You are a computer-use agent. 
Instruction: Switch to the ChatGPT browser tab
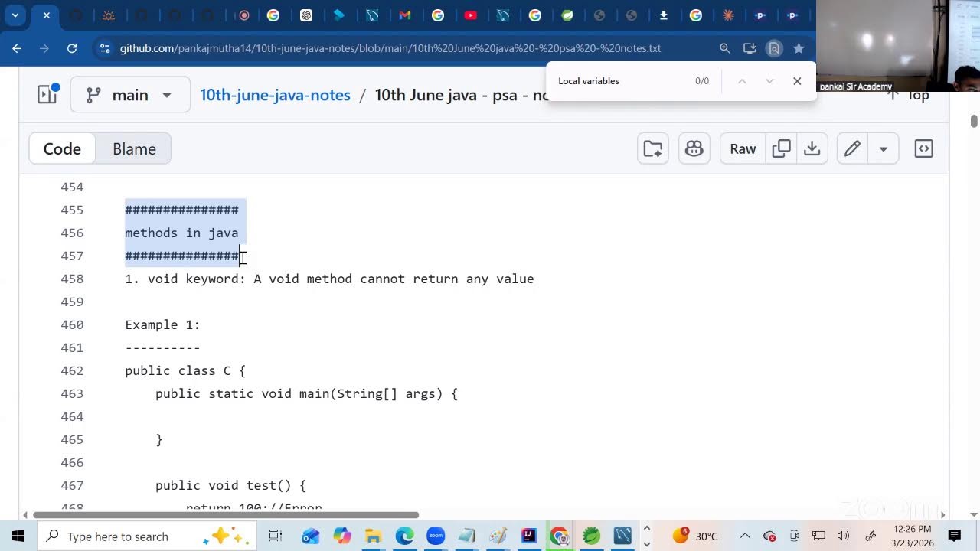(306, 15)
